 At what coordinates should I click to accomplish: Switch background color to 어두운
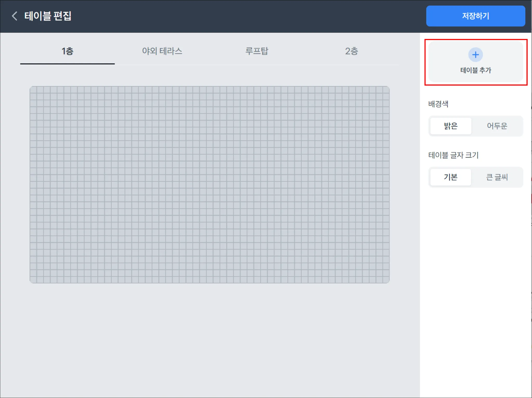click(497, 126)
